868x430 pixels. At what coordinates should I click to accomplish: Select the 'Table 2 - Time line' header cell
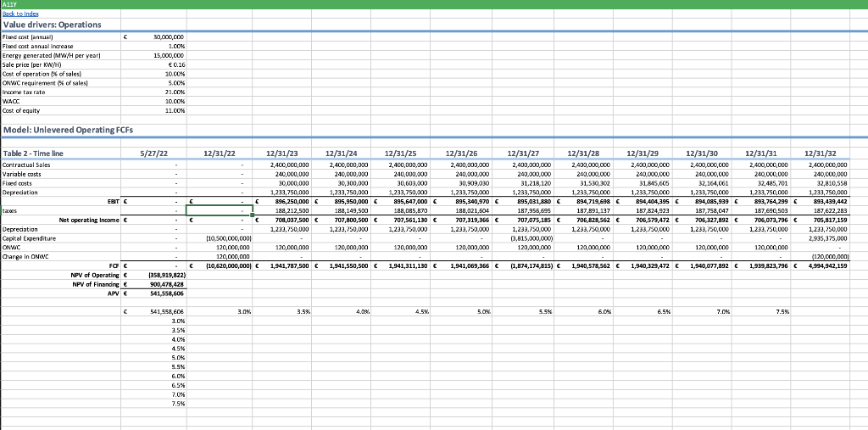coord(33,154)
